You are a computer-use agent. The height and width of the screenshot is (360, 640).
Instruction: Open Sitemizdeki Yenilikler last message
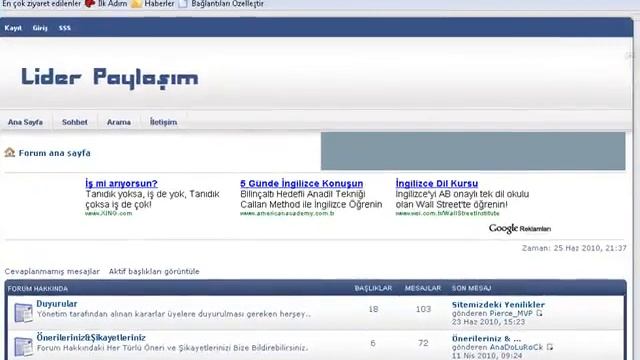pos(498,304)
